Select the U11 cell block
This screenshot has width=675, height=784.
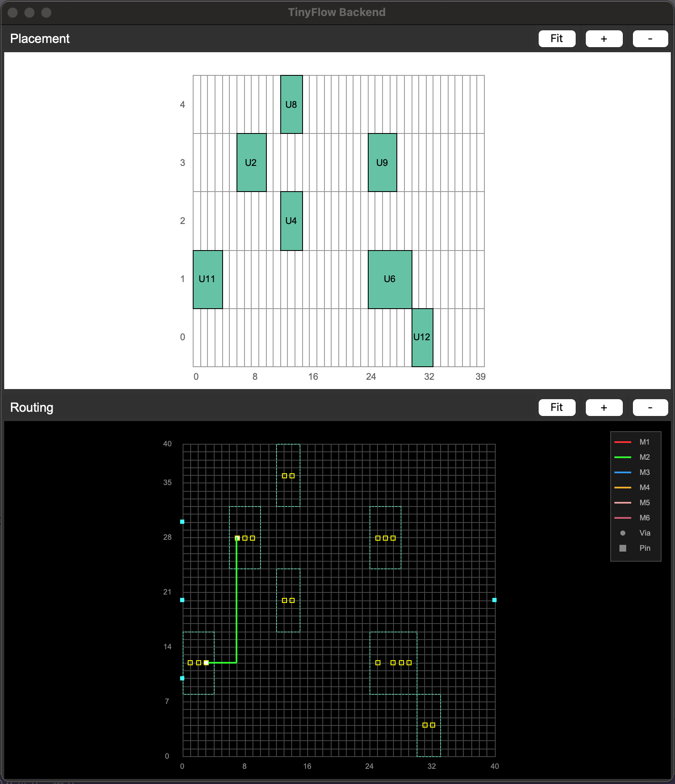207,279
